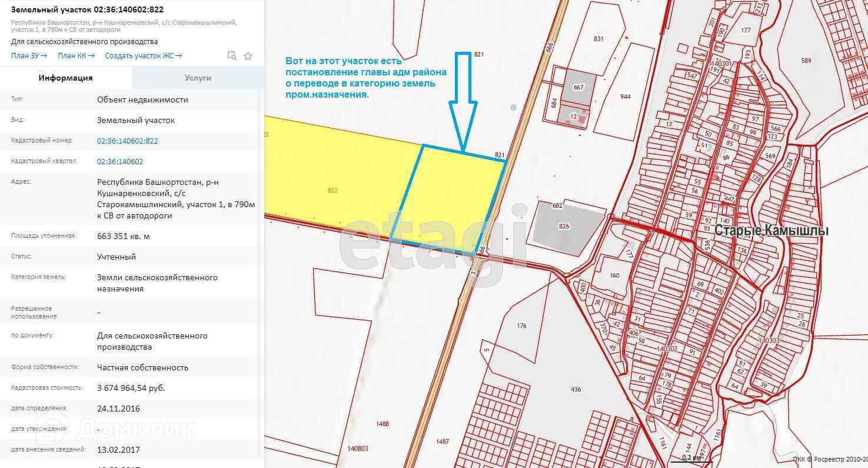Image resolution: width=868 pixels, height=468 pixels.
Task: Select the 'Частная собственность' ownership value
Action: click(143, 368)
